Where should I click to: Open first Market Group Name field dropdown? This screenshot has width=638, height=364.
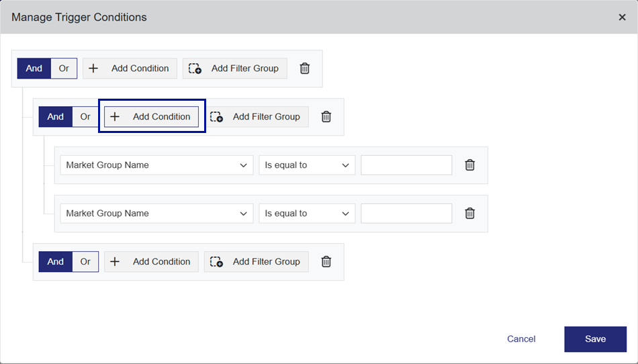tap(156, 165)
